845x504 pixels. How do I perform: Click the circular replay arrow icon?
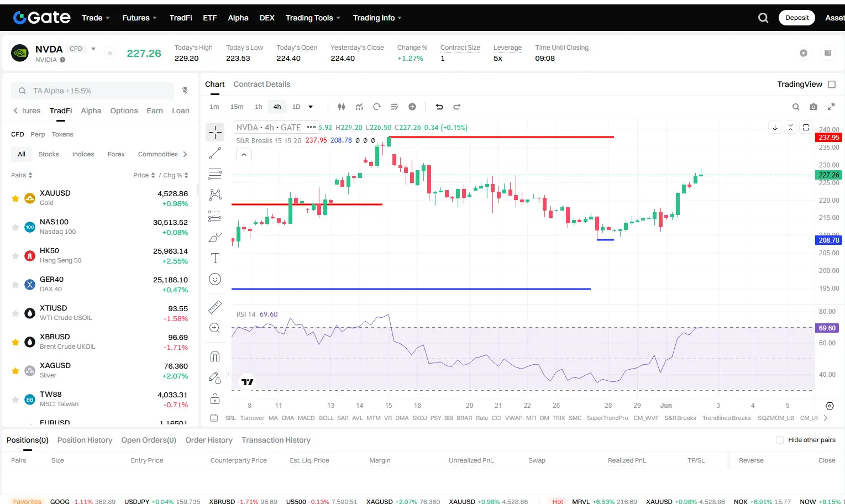[x=377, y=107]
